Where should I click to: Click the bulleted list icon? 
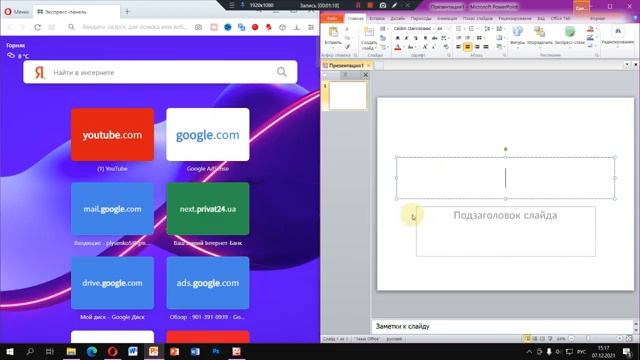(459, 29)
